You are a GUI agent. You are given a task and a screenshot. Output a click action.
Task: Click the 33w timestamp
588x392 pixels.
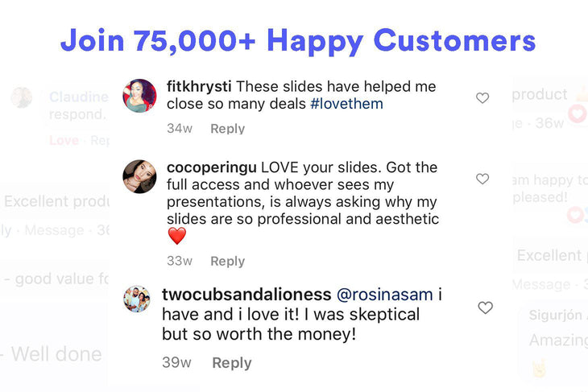[180, 261]
